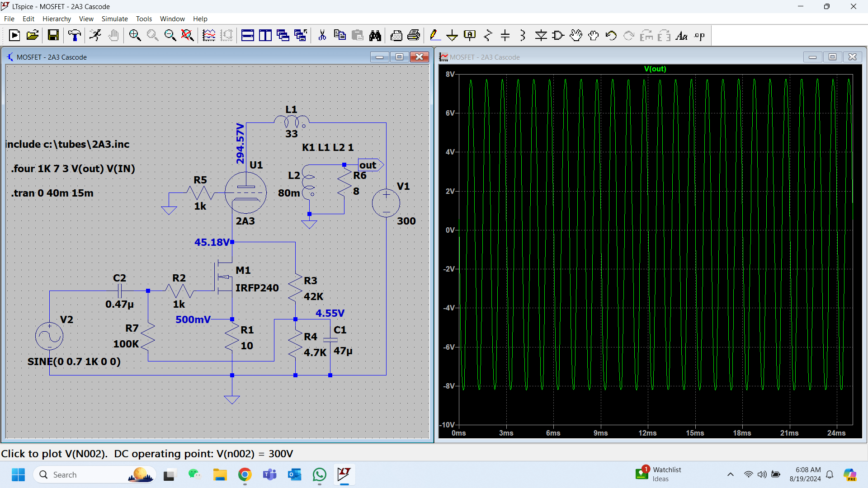
Task: Open the Tools menu
Action: (x=144, y=19)
